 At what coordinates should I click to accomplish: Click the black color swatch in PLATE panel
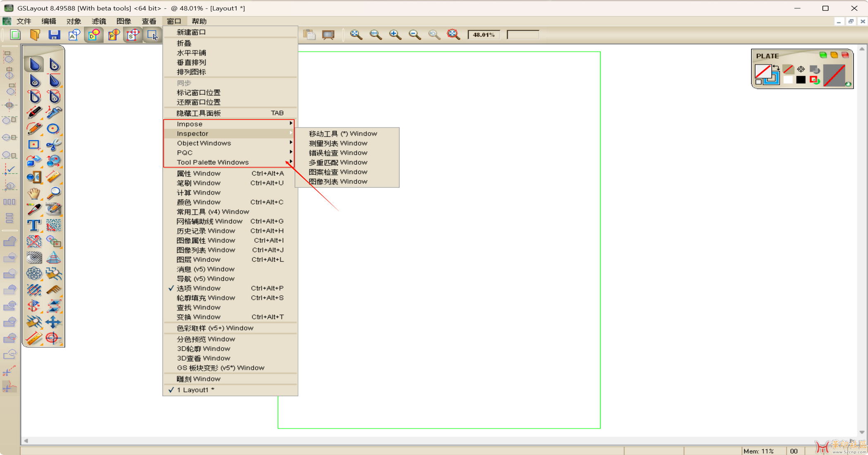point(801,80)
